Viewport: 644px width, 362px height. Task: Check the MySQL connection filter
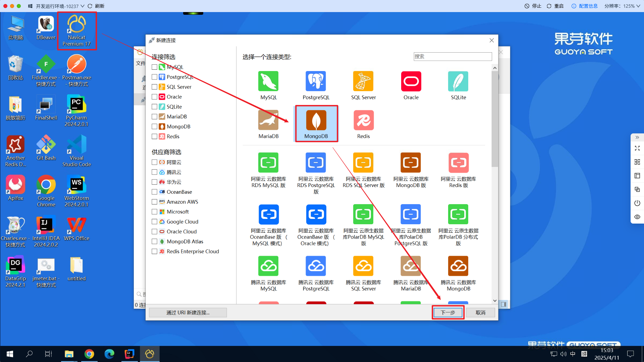point(154,67)
